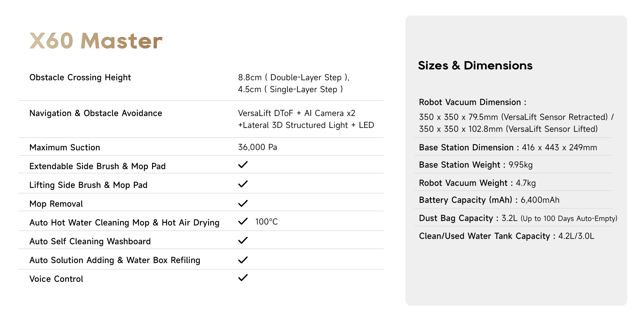This screenshot has width=644, height=322.
Task: Click the Base Station Weight row
Action: [476, 165]
